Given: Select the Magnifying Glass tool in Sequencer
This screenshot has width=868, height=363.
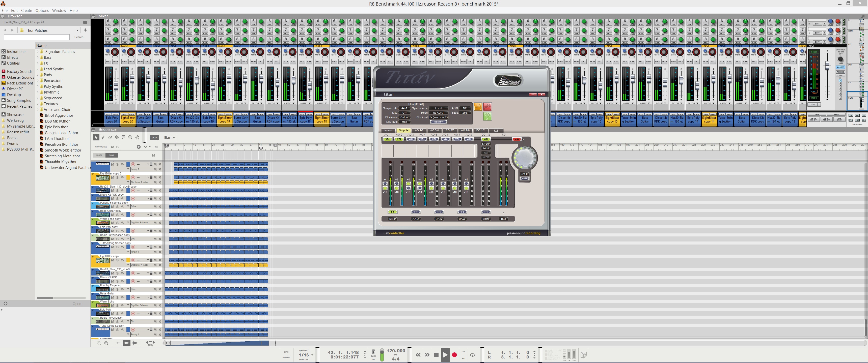Looking at the screenshot, I should click(x=130, y=137).
